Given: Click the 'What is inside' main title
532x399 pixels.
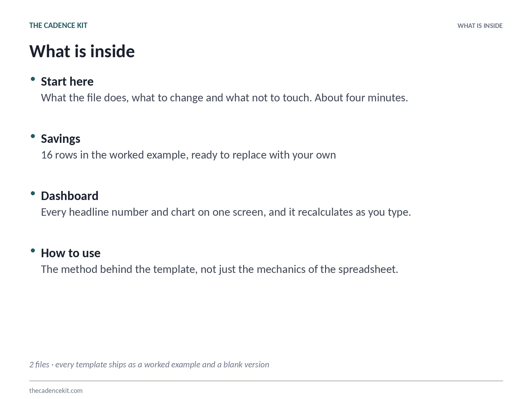Looking at the screenshot, I should [x=82, y=51].
